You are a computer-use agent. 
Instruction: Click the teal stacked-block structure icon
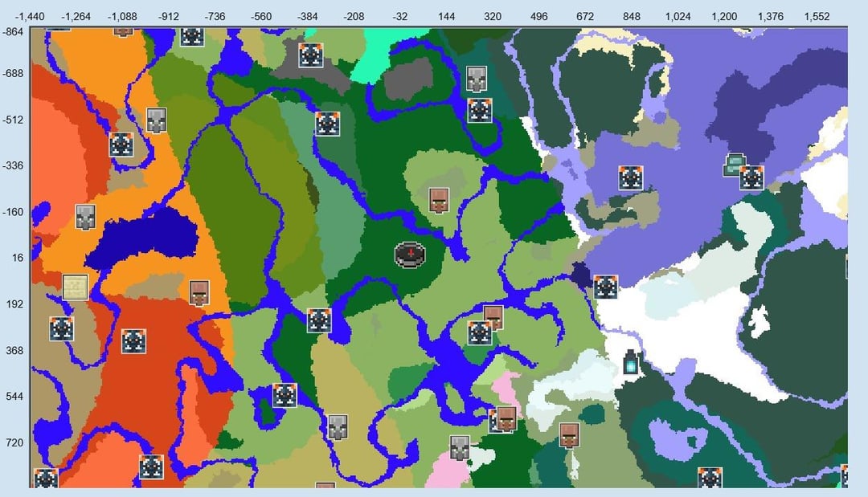734,165
